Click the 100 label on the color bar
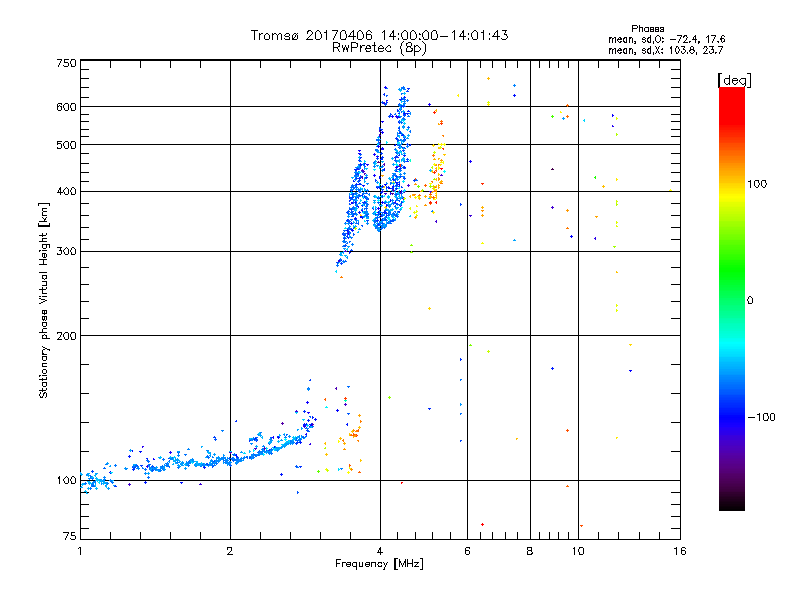 tap(757, 184)
